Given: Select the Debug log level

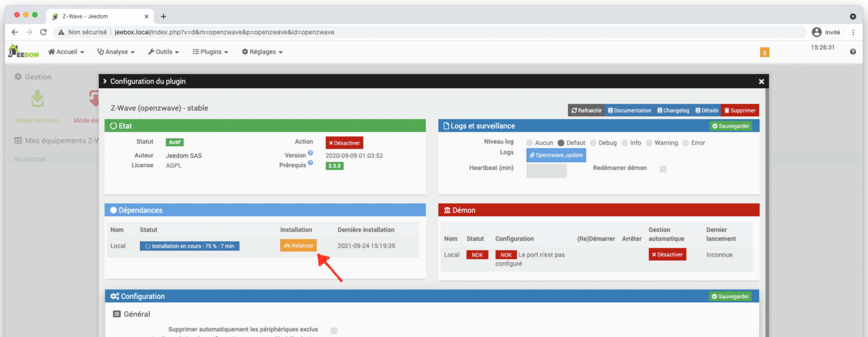Looking at the screenshot, I should click(x=593, y=143).
